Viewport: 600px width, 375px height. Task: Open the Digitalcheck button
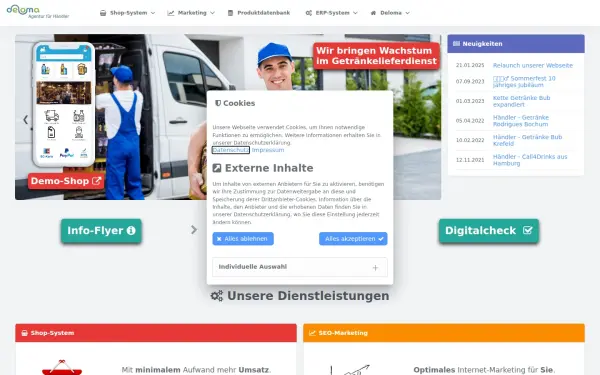(x=489, y=231)
